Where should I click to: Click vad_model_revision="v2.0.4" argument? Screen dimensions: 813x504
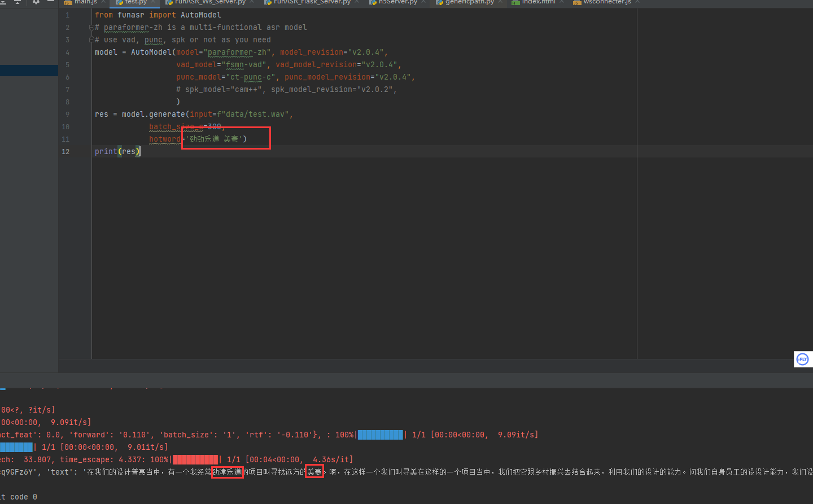[x=336, y=65]
